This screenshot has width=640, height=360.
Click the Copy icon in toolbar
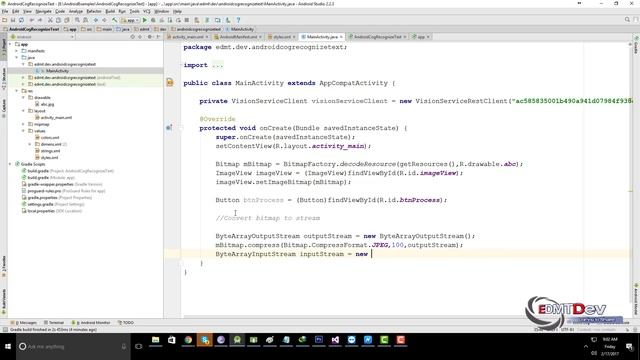[x=58, y=20]
